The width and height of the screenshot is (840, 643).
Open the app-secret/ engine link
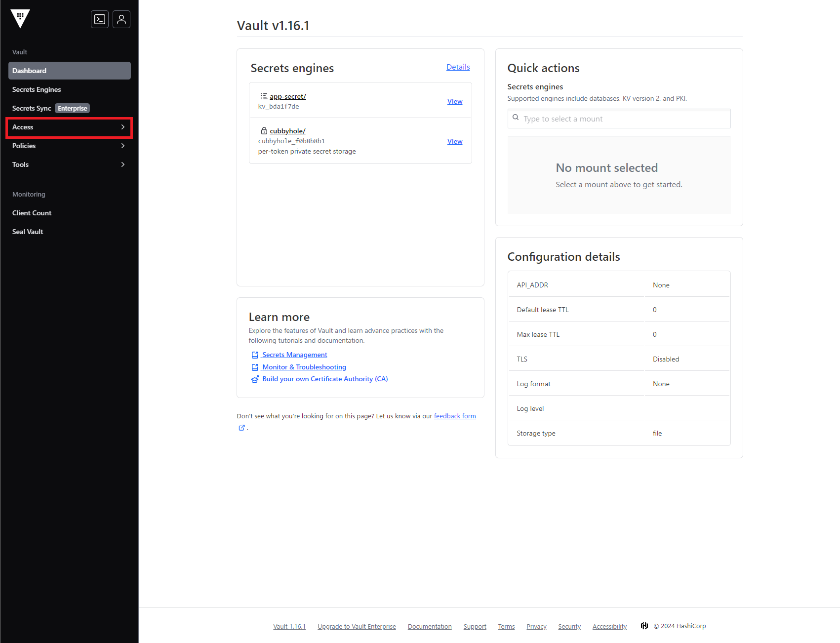pyautogui.click(x=288, y=96)
